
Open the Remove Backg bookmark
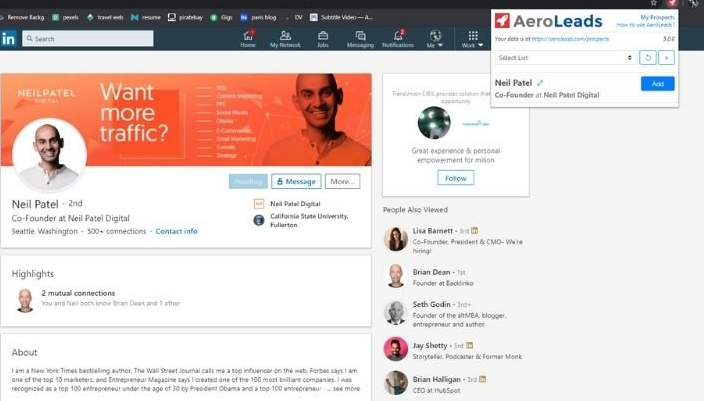(x=22, y=18)
